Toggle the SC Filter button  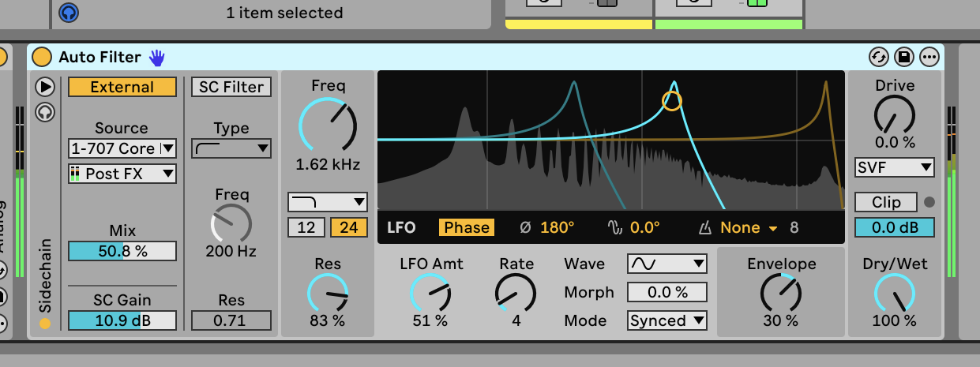click(x=231, y=87)
